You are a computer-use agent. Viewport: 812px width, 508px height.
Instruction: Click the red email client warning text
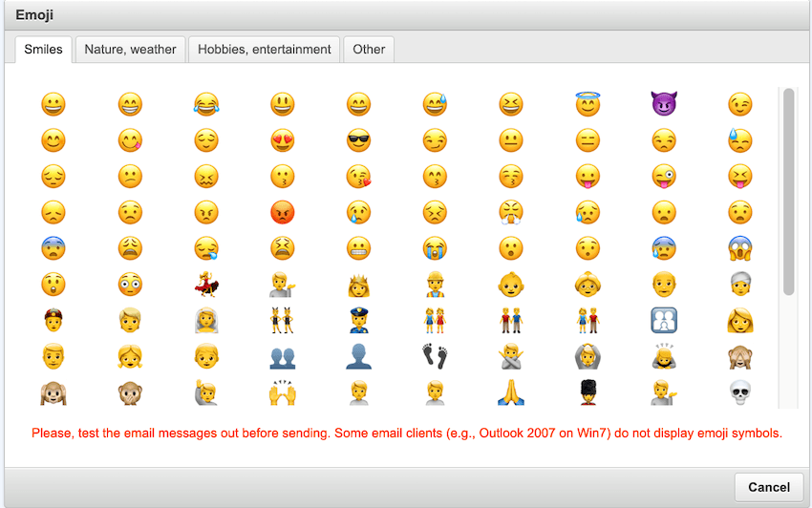pyautogui.click(x=407, y=433)
